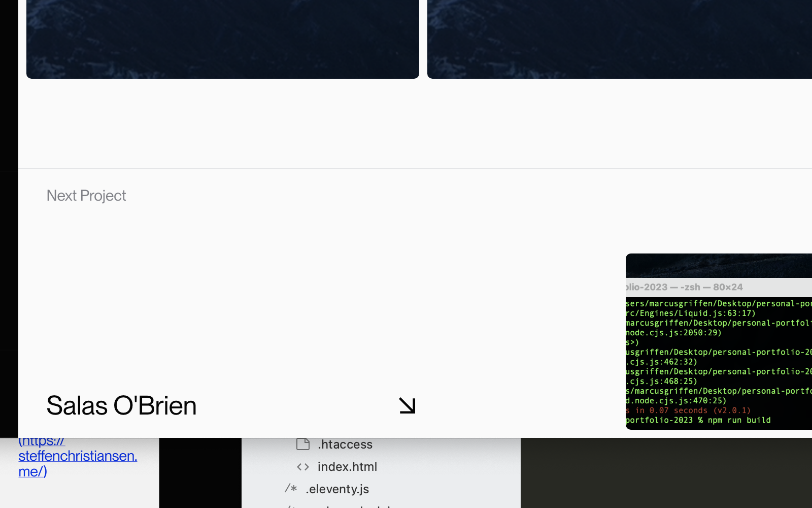The image size is (812, 508).
Task: Click the diagonal arrow beside Salas O'Brien
Action: point(407,405)
